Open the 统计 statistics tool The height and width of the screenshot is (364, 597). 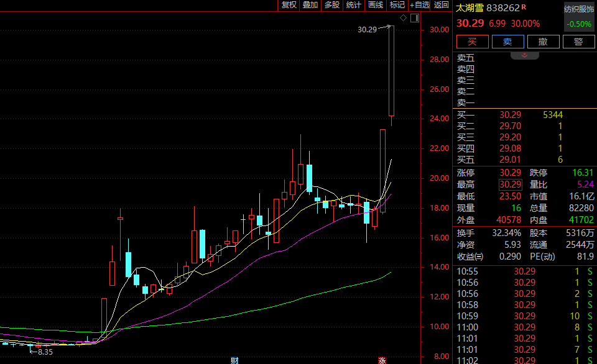point(354,5)
